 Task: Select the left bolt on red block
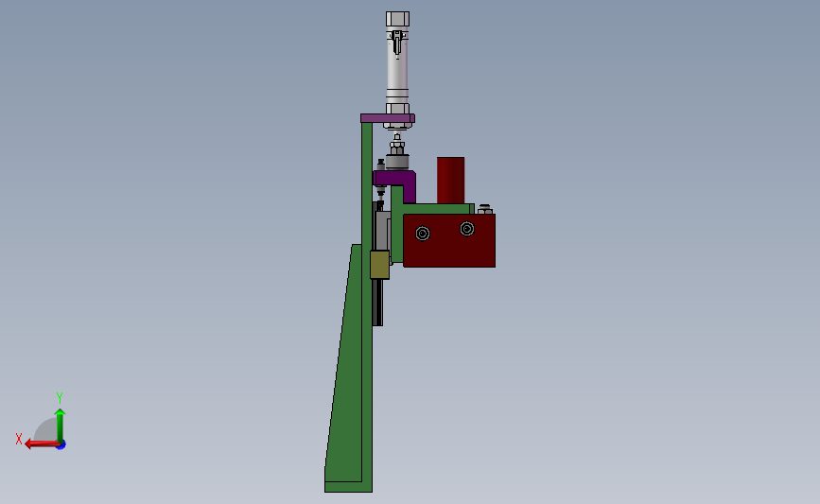pos(423,234)
